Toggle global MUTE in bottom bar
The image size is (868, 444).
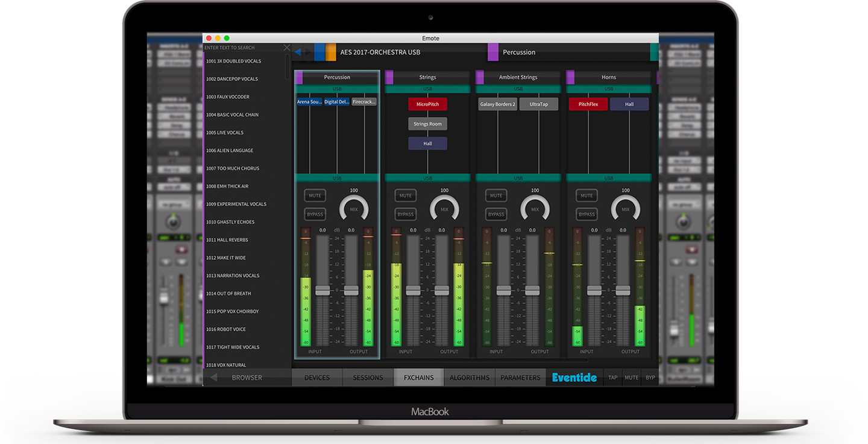tap(631, 378)
